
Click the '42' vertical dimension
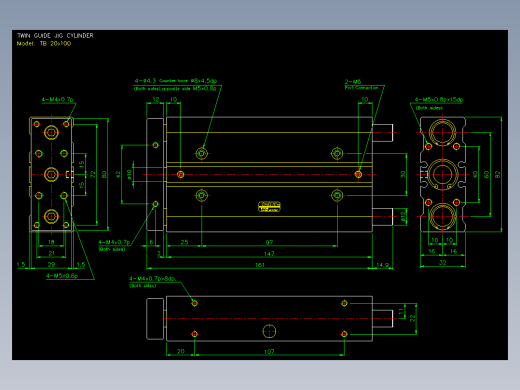[118, 174]
